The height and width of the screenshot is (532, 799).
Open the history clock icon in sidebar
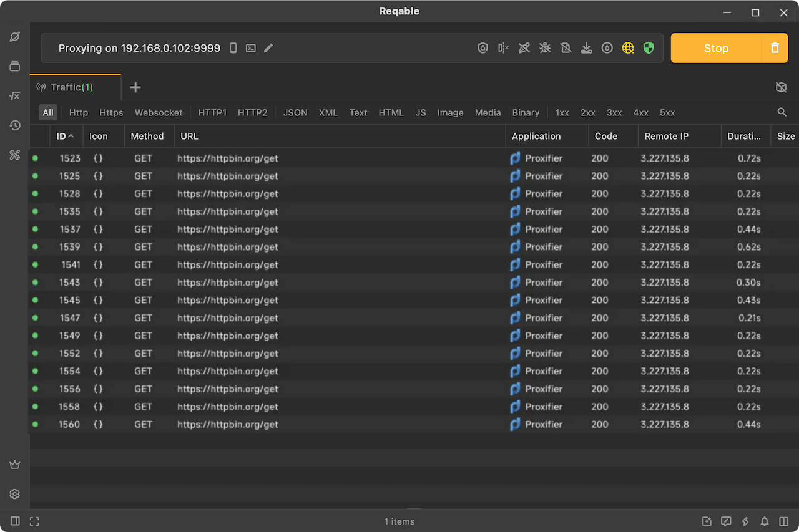coord(15,125)
